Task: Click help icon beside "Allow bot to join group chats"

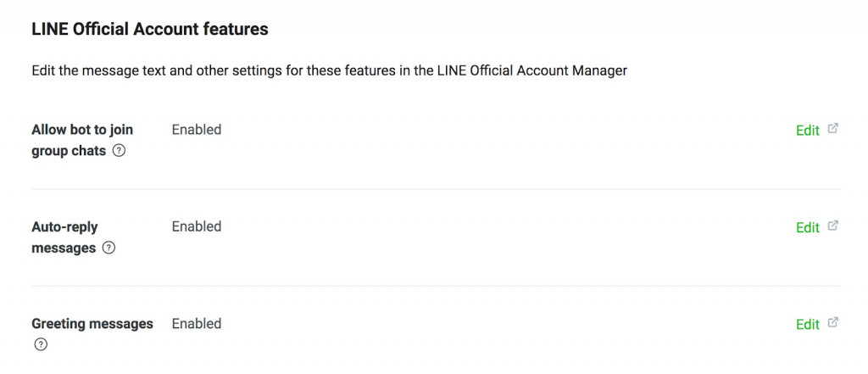Action: tap(120, 152)
